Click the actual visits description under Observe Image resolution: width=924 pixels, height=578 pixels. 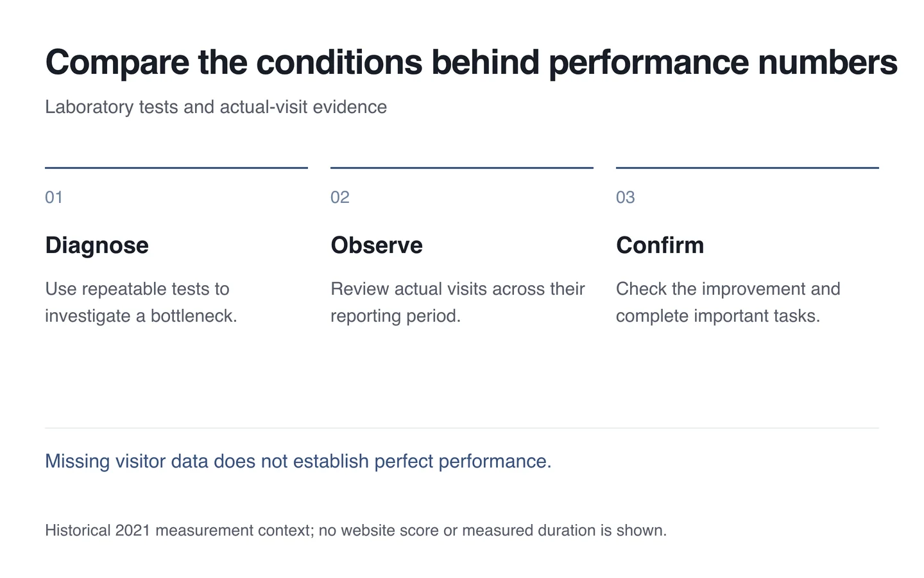click(x=458, y=302)
